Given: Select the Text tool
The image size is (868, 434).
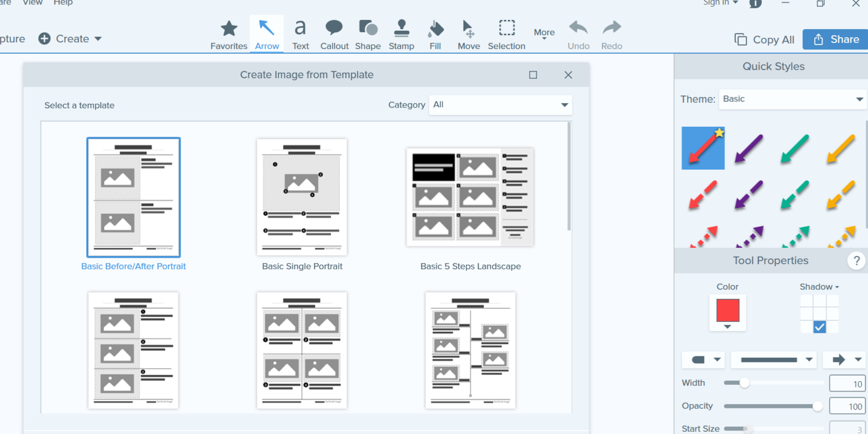Looking at the screenshot, I should click(300, 34).
